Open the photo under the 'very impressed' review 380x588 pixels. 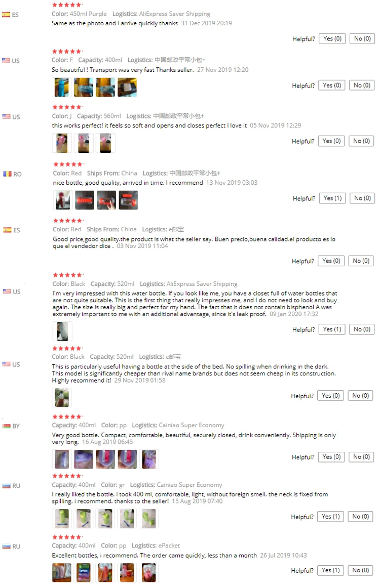[62, 331]
